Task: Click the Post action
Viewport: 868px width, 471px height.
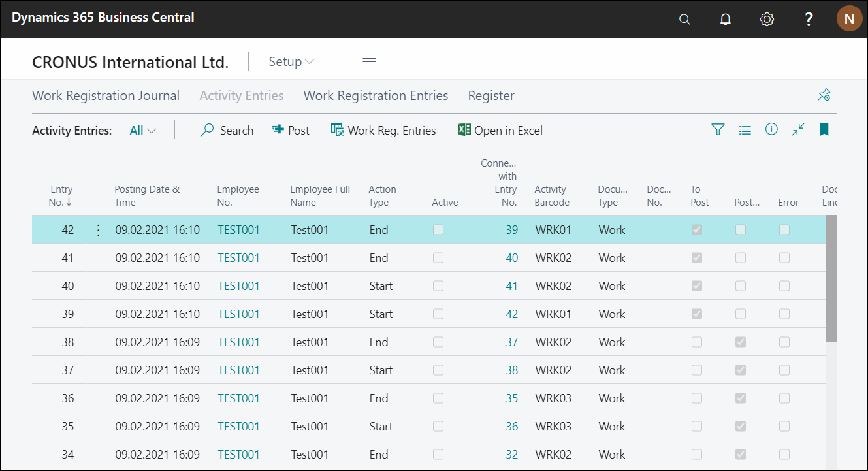Action: 291,130
